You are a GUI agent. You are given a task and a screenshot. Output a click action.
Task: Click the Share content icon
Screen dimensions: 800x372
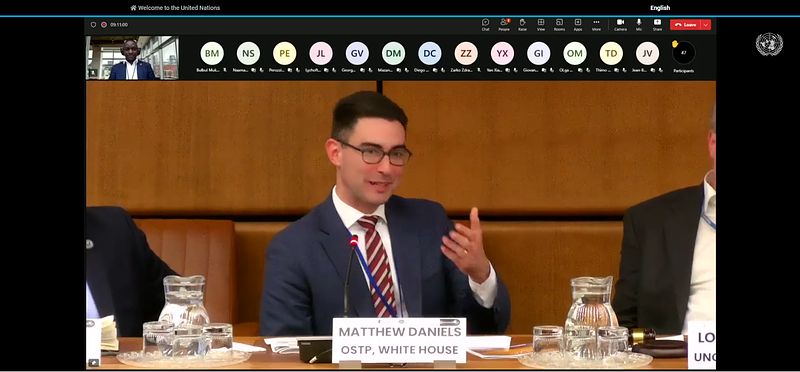657,24
